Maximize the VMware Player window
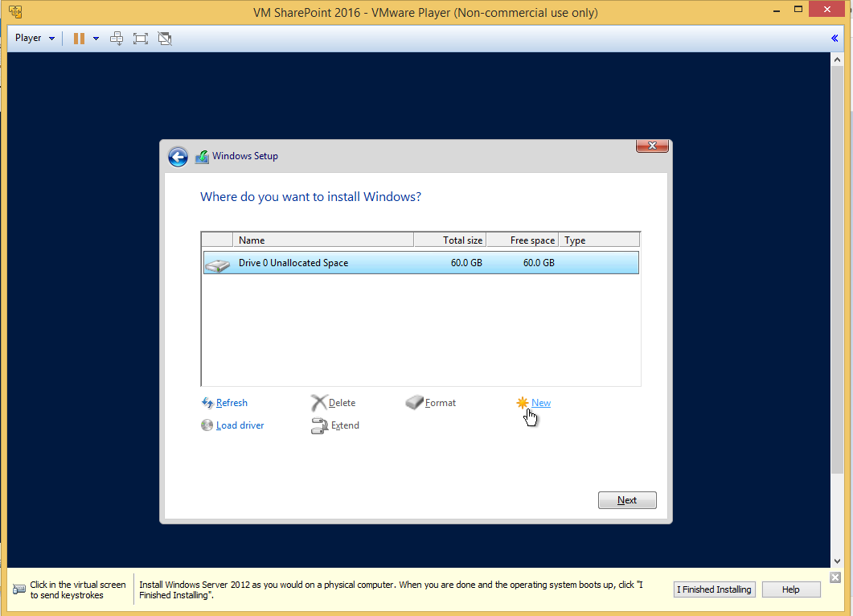Image resolution: width=853 pixels, height=616 pixels. click(798, 10)
